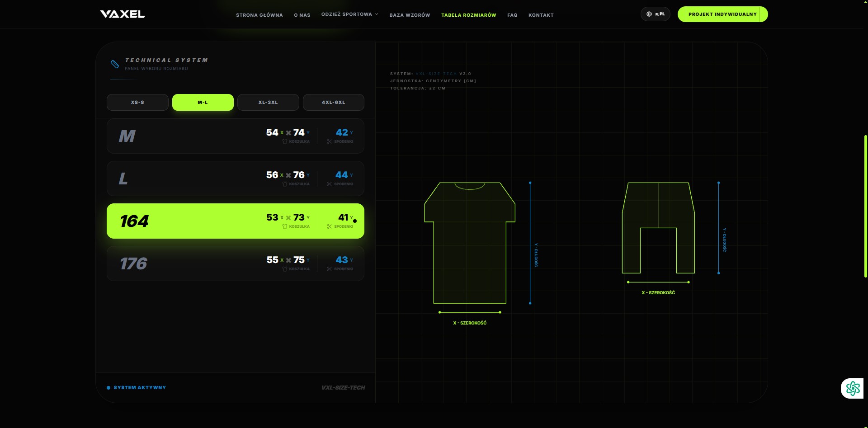Click the scissors icon in 176 row
Image resolution: width=868 pixels, height=428 pixels.
pos(329,269)
